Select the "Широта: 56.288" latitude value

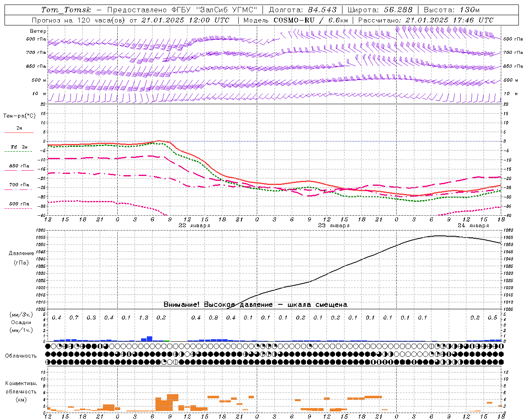(380, 10)
